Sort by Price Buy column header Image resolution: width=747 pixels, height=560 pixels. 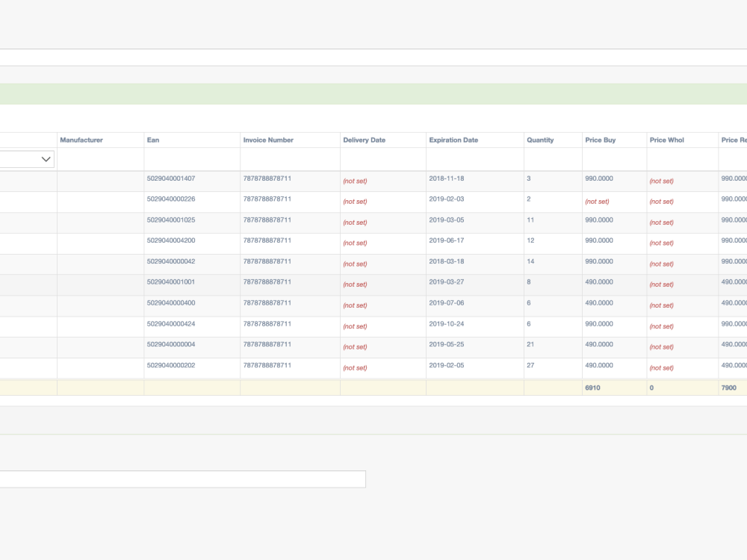[601, 140]
